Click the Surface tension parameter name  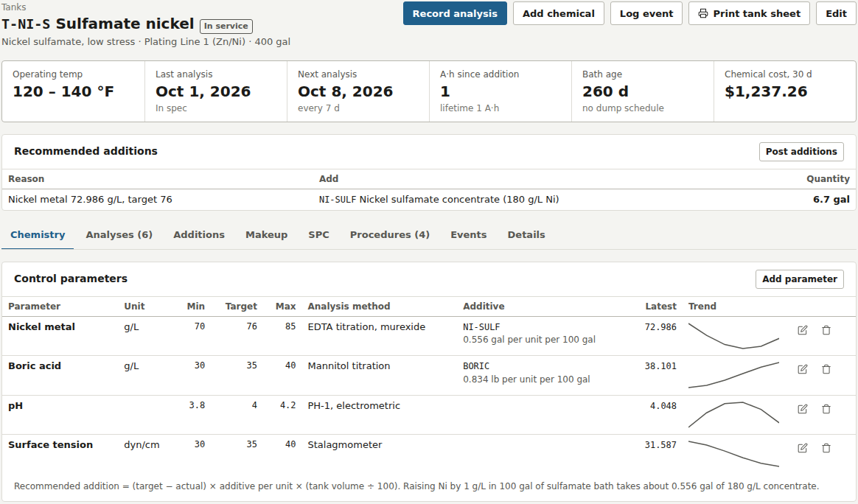50,445
